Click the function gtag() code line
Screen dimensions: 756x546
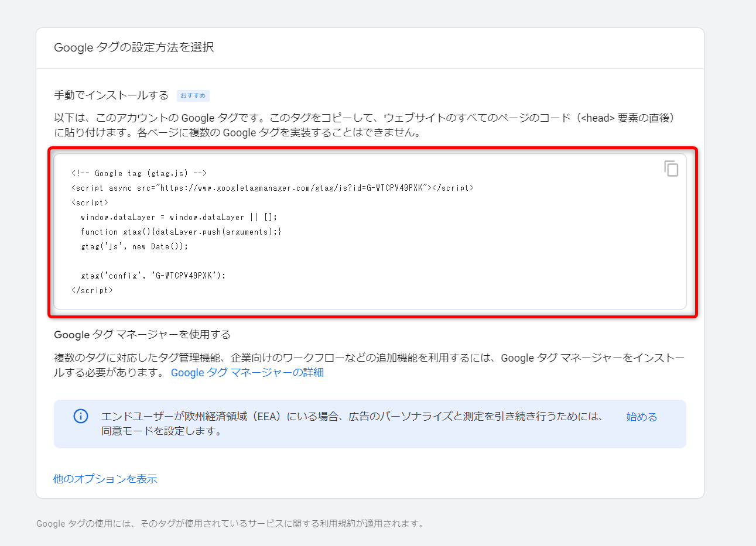[x=181, y=232]
